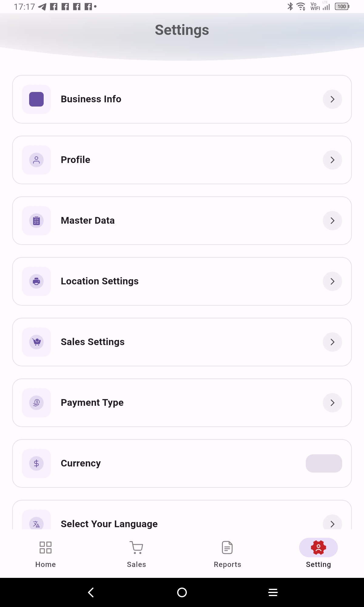The image size is (364, 607).
Task: Tap the Master Data clipboard icon
Action: pos(36,221)
